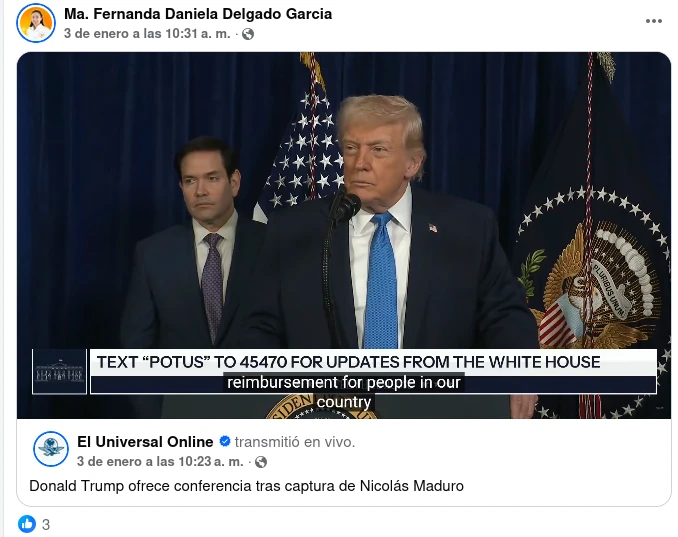Open Ma. Fernanda Daniela Delgado Garcia's profile name link

click(198, 14)
